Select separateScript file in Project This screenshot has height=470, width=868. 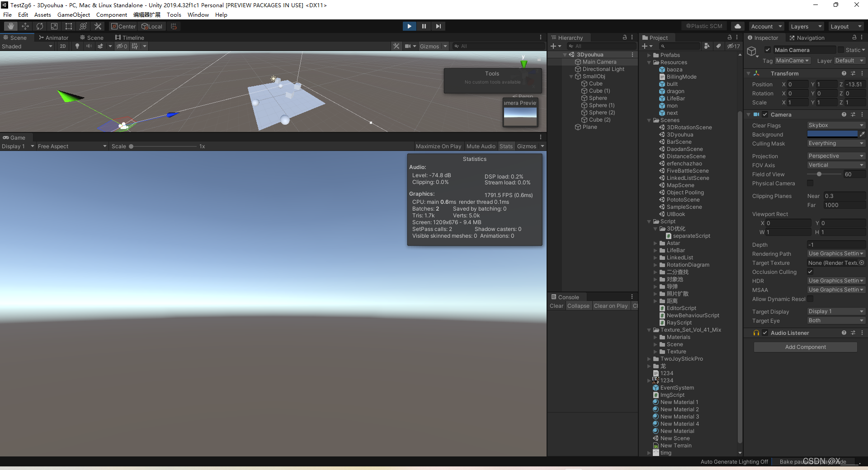pyautogui.click(x=691, y=236)
